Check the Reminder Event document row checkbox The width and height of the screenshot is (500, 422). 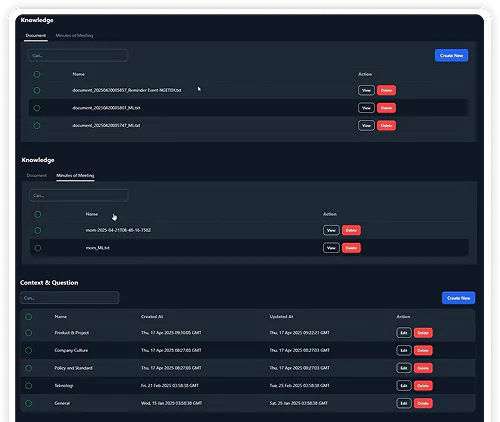click(37, 90)
